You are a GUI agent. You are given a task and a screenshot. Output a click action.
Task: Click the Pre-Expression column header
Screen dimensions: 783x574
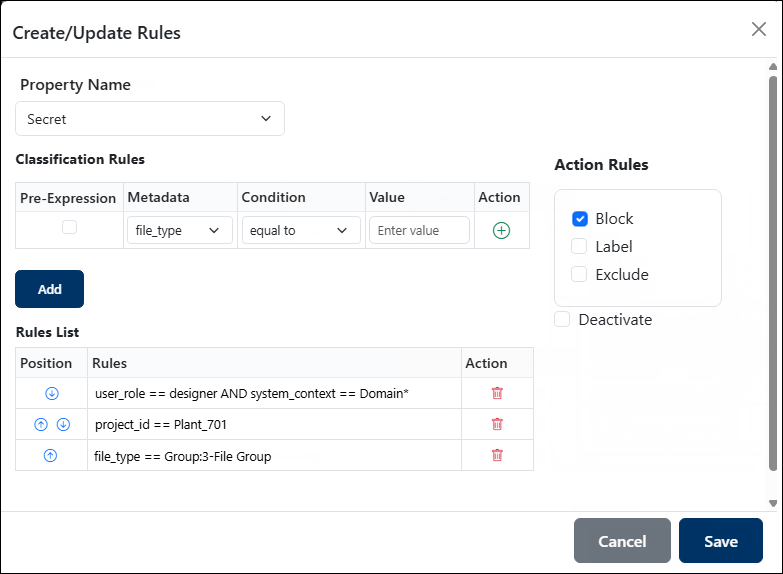(x=68, y=198)
